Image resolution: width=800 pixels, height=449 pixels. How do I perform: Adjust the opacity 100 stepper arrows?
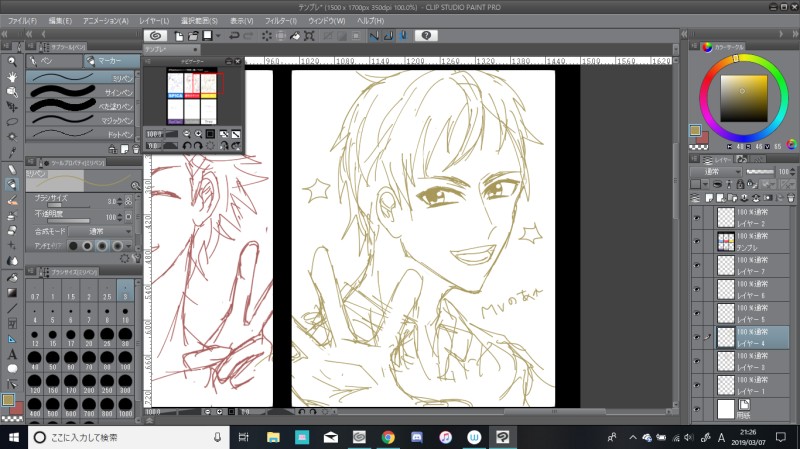[119, 217]
